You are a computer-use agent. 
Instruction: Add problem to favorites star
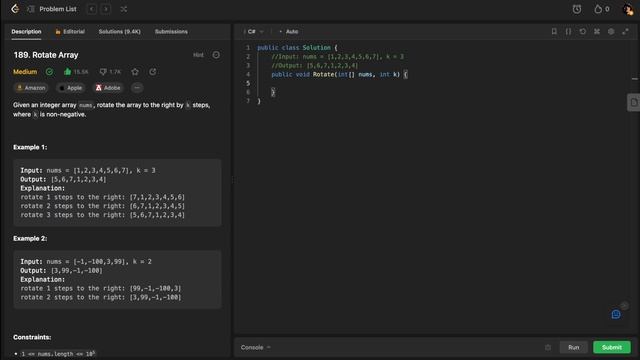(135, 72)
